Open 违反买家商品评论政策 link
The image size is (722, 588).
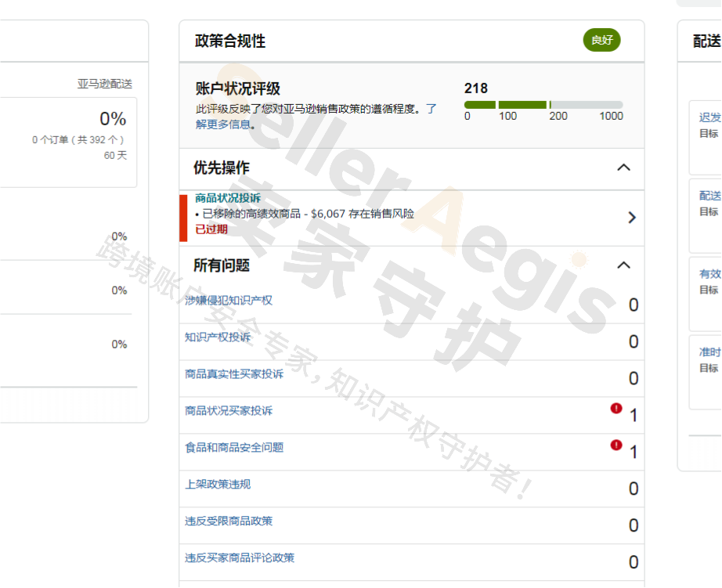click(x=240, y=558)
